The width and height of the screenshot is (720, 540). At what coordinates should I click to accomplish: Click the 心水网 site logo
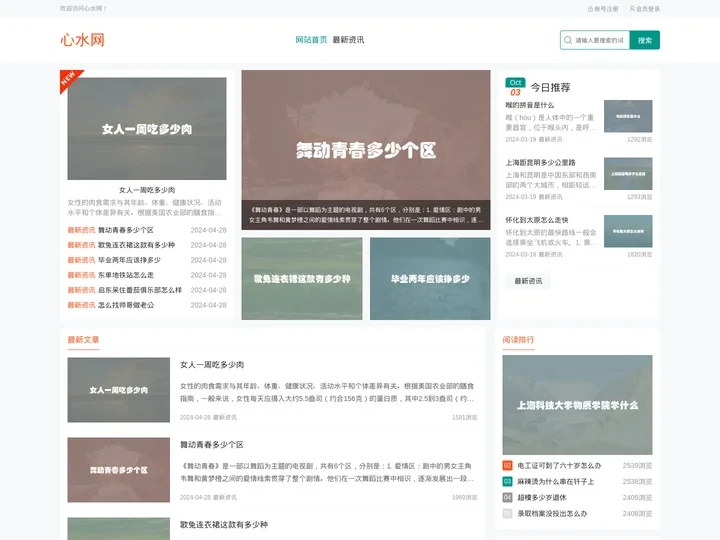point(83,40)
